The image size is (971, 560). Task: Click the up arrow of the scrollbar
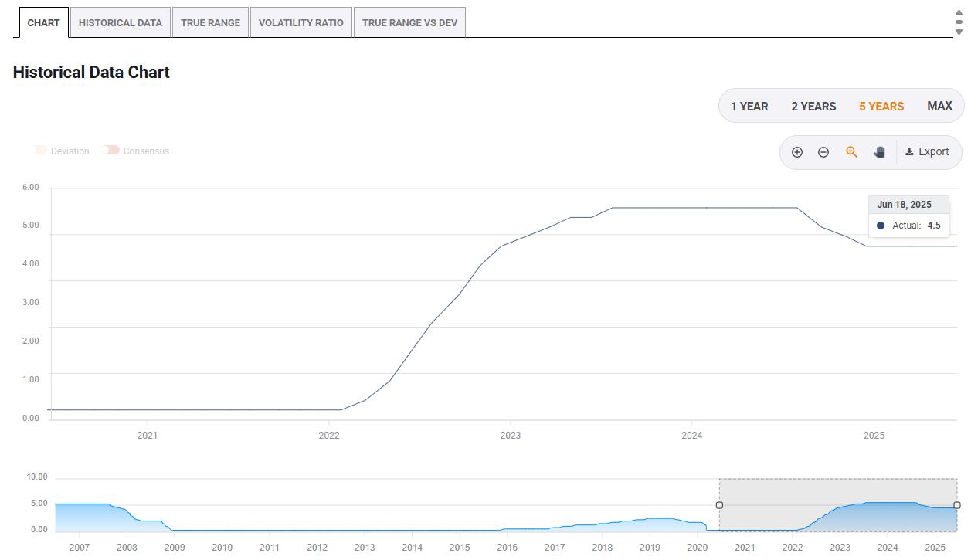point(959,12)
